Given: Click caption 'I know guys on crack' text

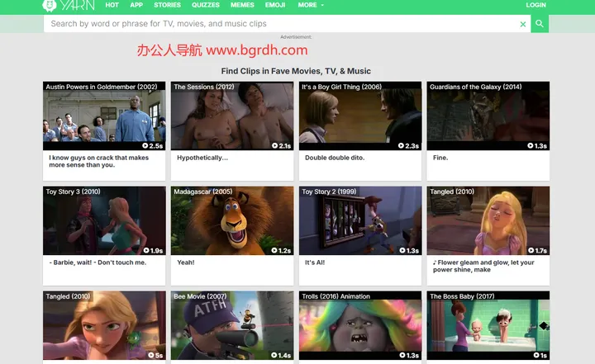Looking at the screenshot, I should [x=98, y=161].
